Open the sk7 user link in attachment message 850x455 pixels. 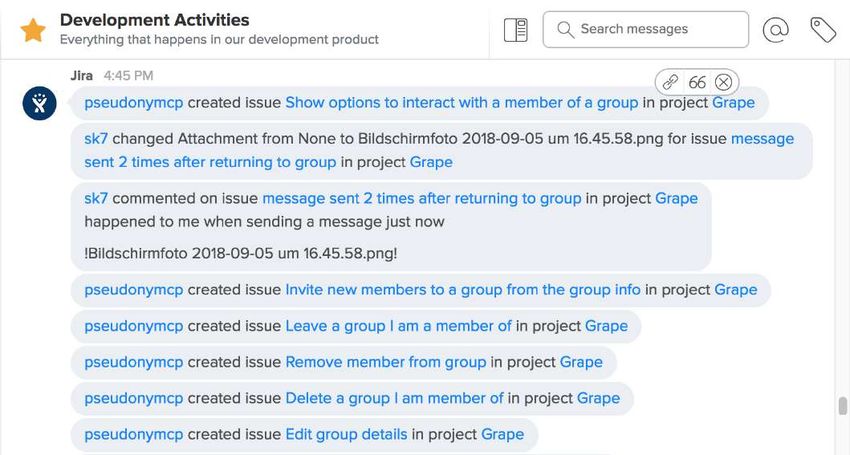(96, 138)
